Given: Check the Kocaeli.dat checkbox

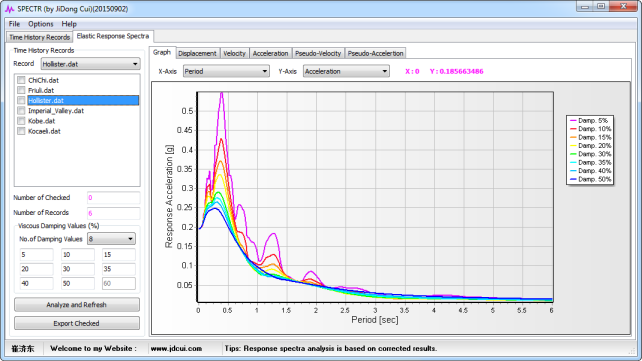Looking at the screenshot, I should tap(21, 131).
